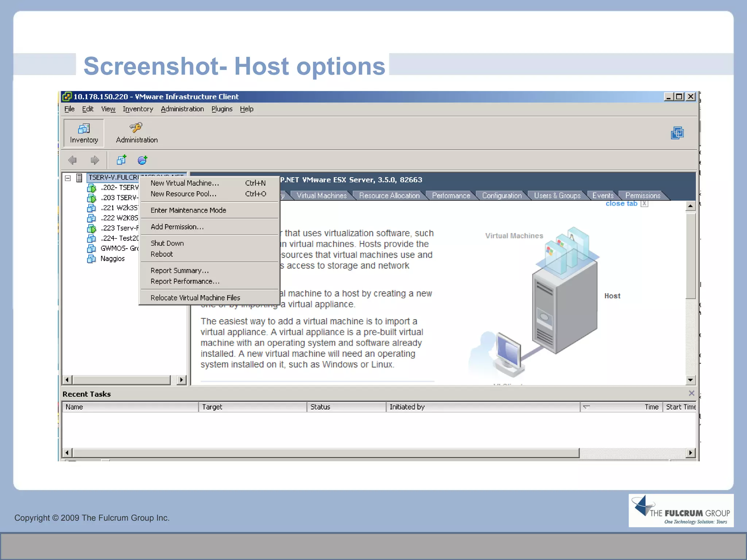The width and height of the screenshot is (747, 560).
Task: Go back with the left arrow
Action: (73, 160)
